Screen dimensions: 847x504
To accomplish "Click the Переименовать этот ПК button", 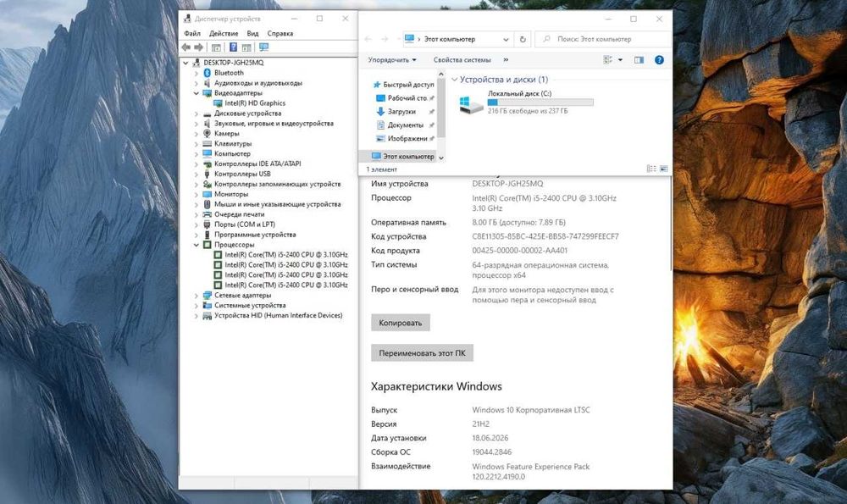I will 422,352.
